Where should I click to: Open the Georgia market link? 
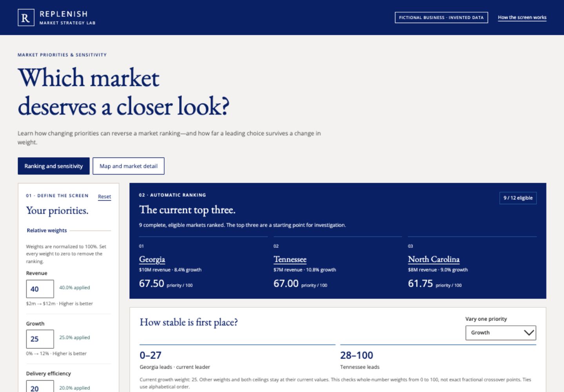pyautogui.click(x=152, y=260)
